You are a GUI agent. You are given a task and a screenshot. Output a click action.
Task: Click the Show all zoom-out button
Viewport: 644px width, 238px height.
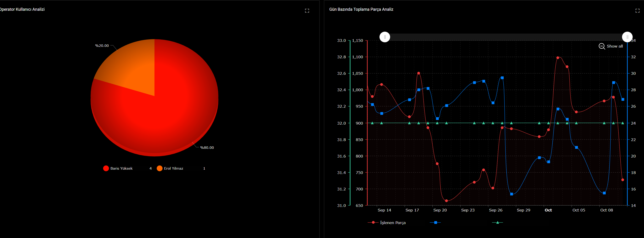(x=611, y=46)
